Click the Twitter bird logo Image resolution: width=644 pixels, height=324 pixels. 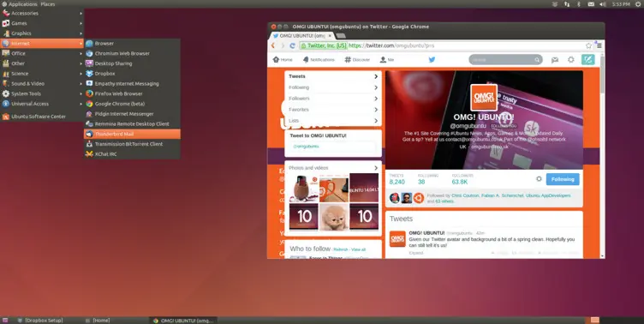point(432,60)
